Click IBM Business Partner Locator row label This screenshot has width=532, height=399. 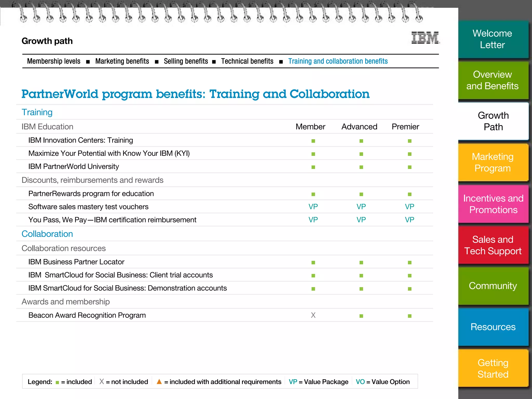[x=76, y=262]
